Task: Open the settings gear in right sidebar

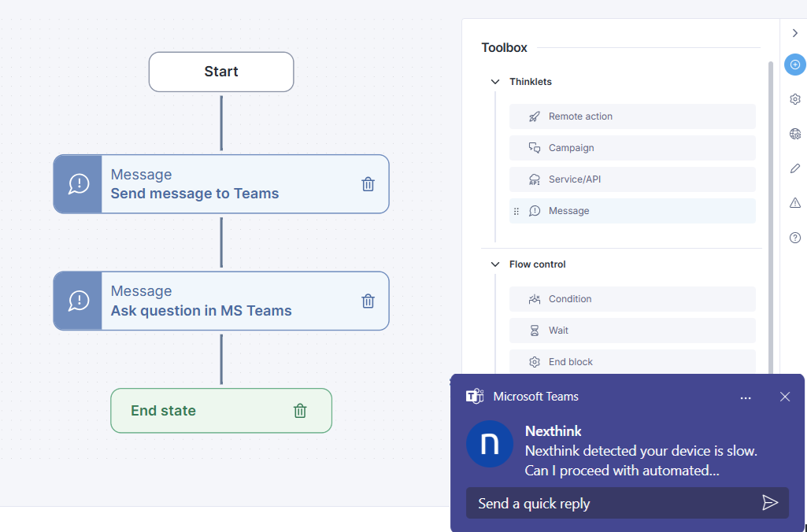Action: click(795, 99)
